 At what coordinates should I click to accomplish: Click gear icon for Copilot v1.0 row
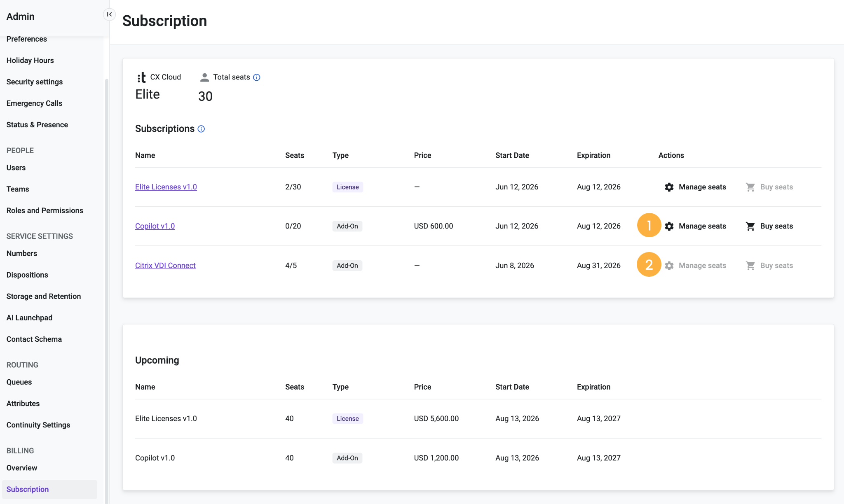click(669, 226)
